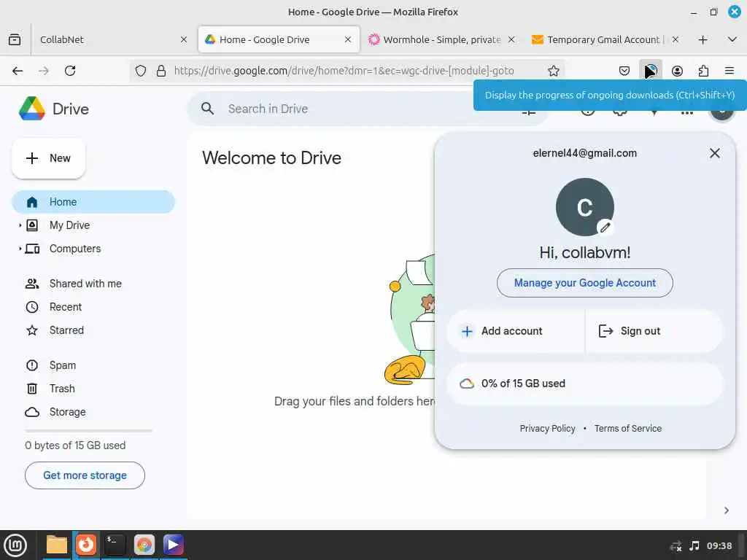Click the account avatar with letter C

point(584,207)
